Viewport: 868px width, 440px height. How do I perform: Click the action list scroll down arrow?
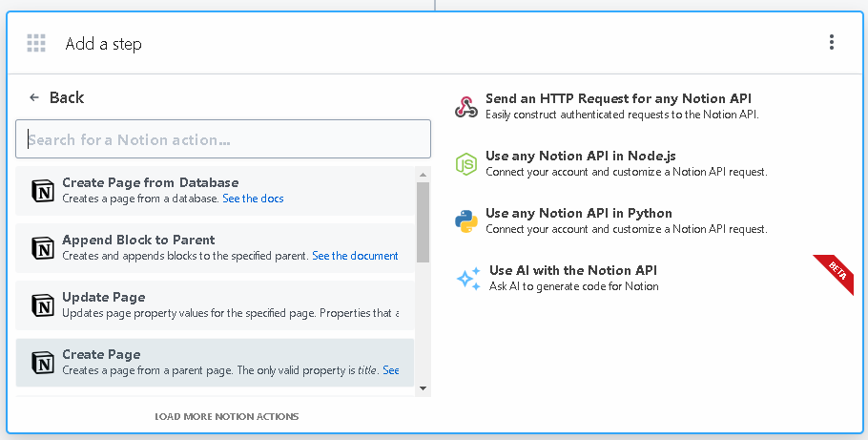(423, 388)
